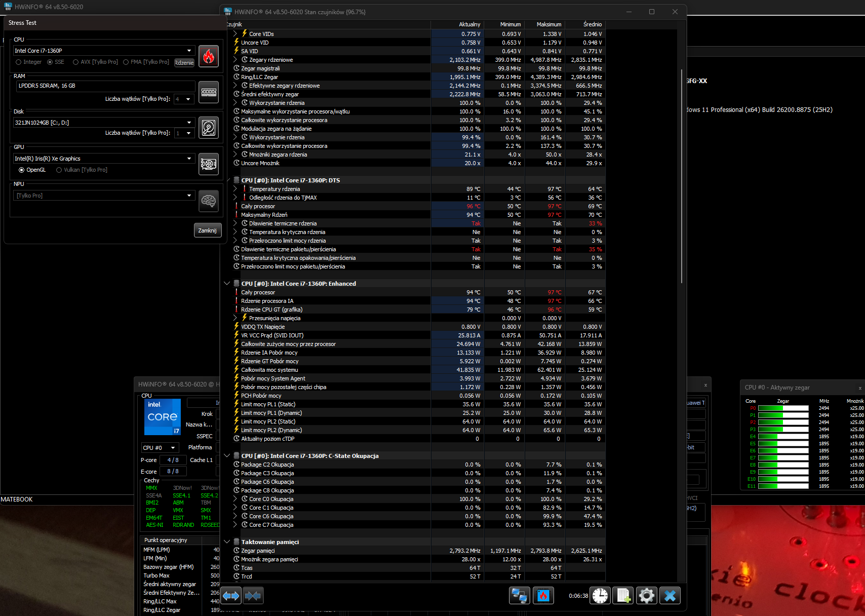Select the OpenGL GPU test radio button

[x=22, y=170]
